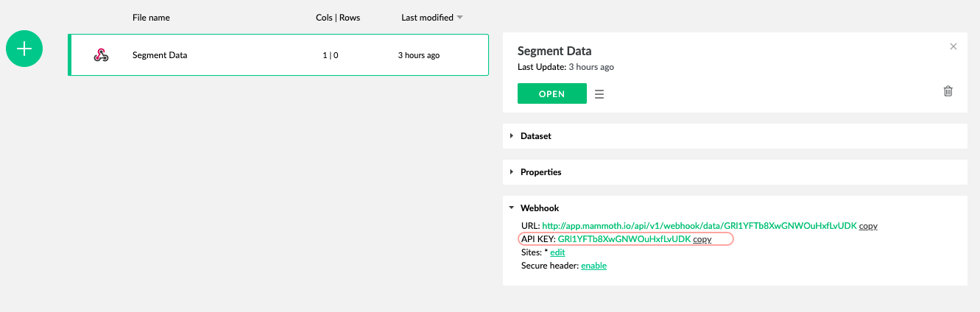This screenshot has width=980, height=312.
Task: Click the green API KEY string
Action: click(624, 240)
